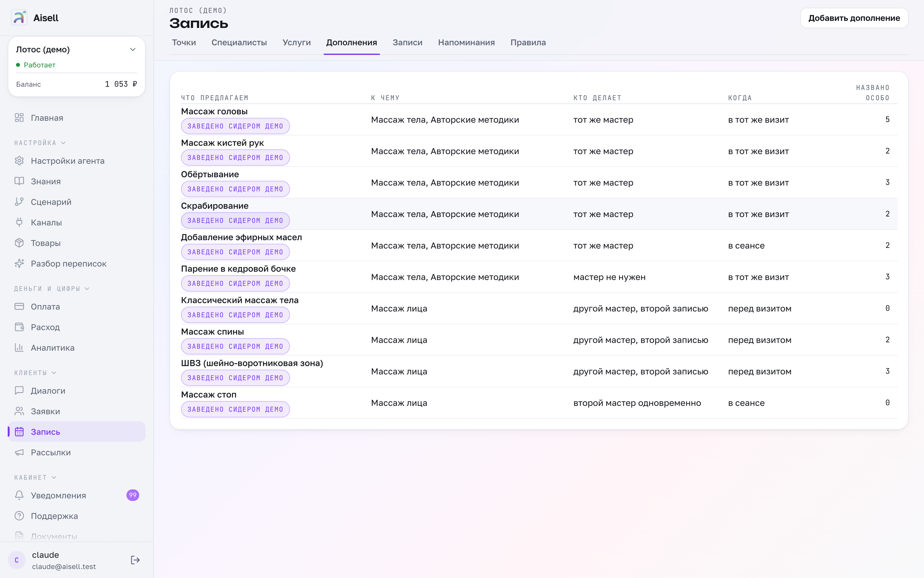This screenshot has width=924, height=578.
Task: Click the chat bubble icon for Диалоги
Action: pyautogui.click(x=19, y=391)
